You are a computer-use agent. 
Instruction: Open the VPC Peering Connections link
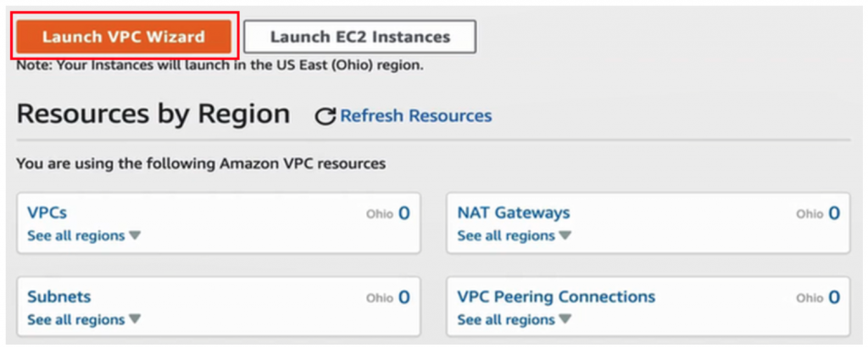coord(556,297)
